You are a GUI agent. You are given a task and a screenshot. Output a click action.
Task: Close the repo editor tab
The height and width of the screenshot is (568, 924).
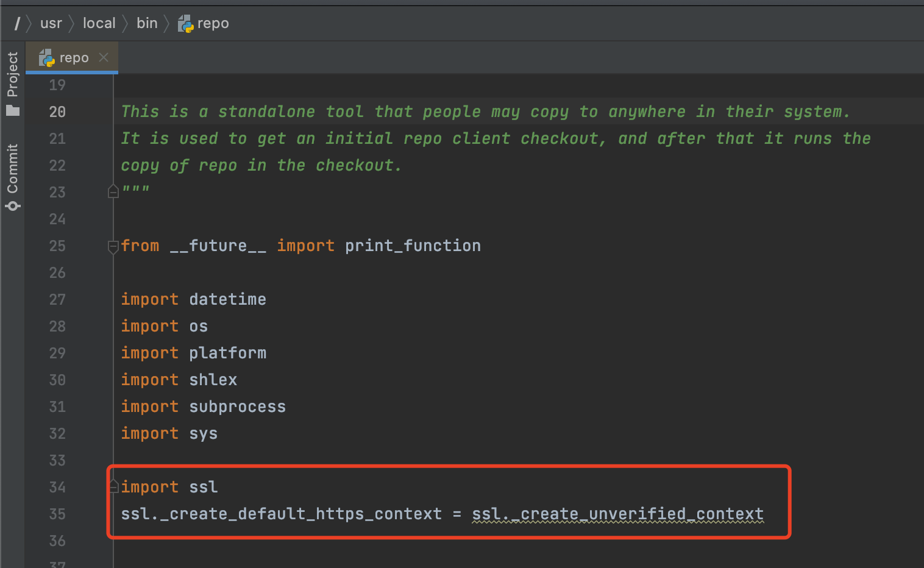tap(104, 57)
